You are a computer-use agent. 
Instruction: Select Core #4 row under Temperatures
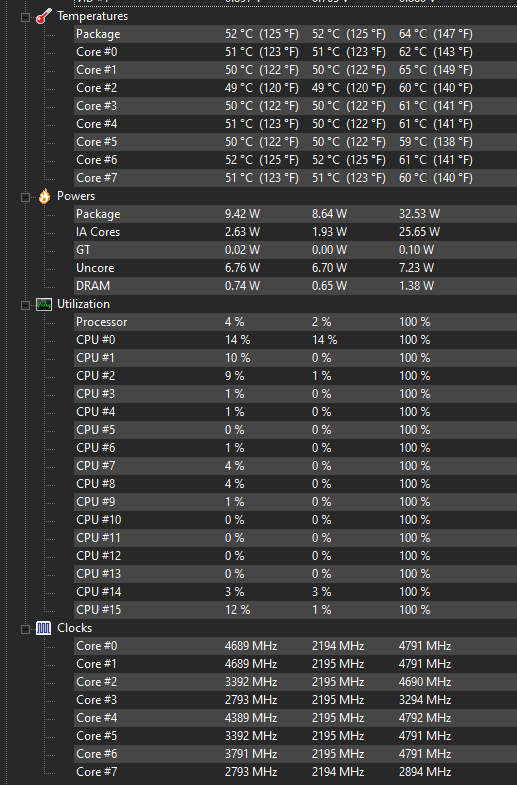click(295, 124)
